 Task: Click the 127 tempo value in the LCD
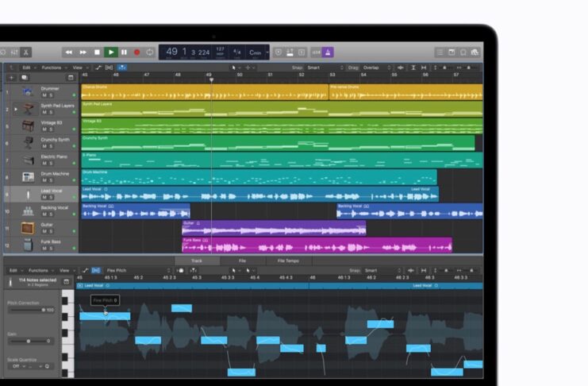click(220, 49)
